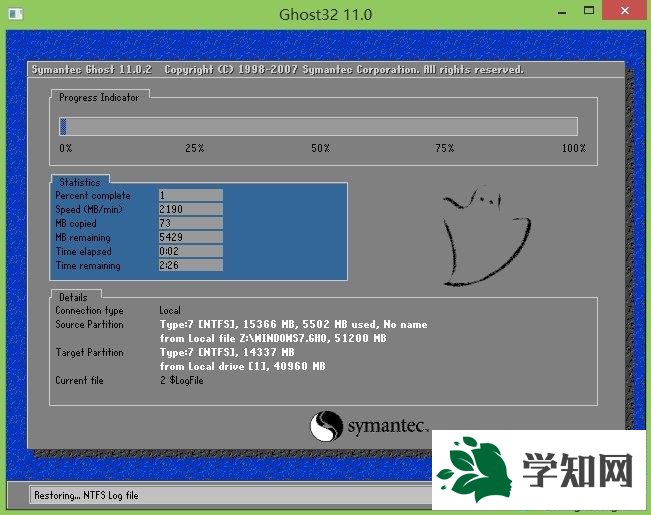The width and height of the screenshot is (651, 515).
Task: Click the restore progress bar
Action: click(x=318, y=126)
